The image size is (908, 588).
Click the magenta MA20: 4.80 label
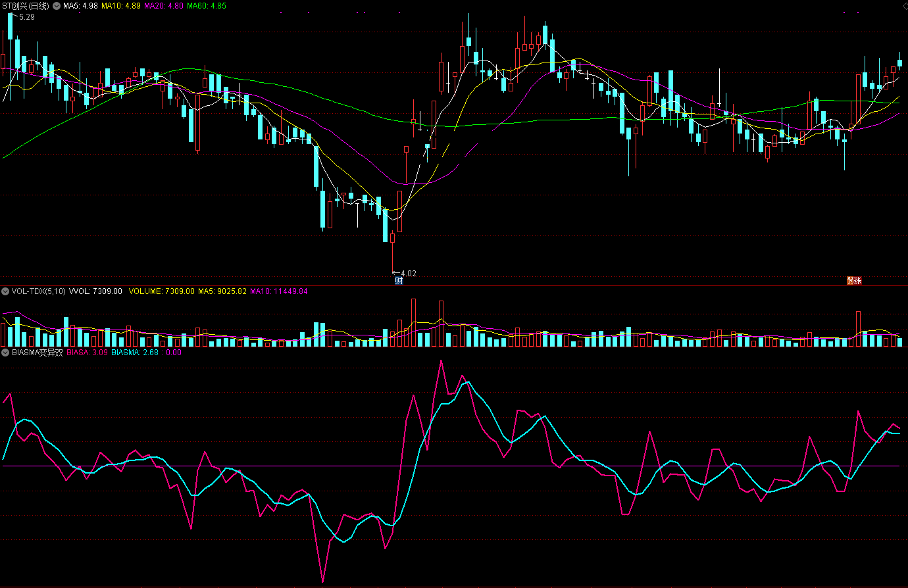(x=164, y=6)
